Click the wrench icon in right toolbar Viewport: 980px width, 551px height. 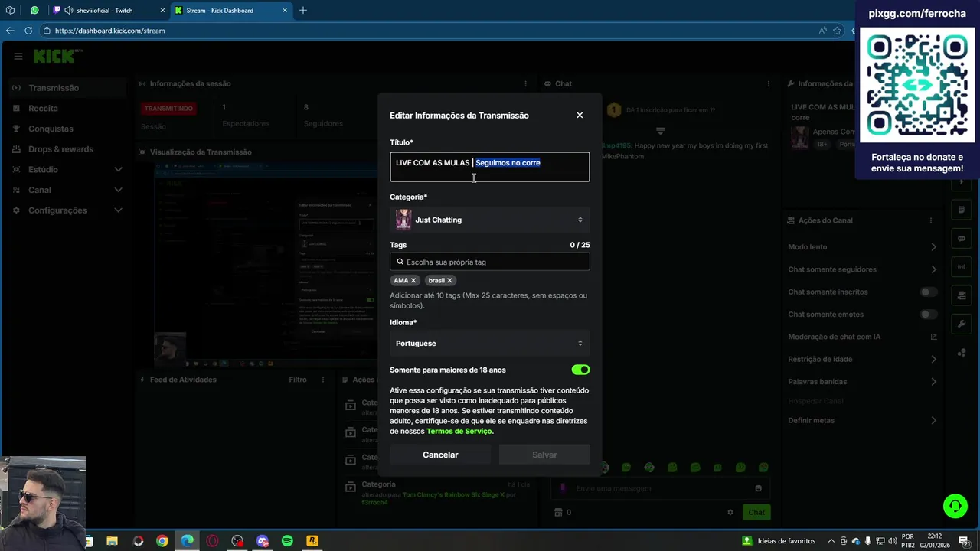[x=962, y=324]
